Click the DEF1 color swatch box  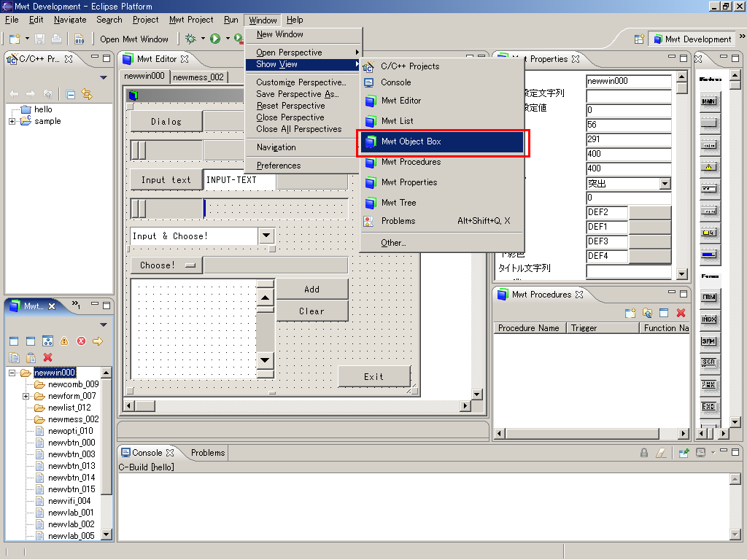point(649,227)
